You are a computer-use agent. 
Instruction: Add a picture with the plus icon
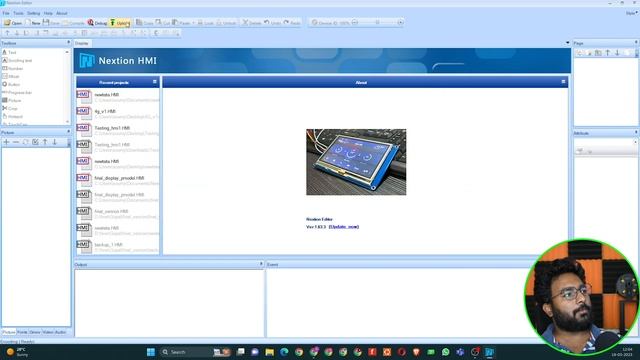[7, 142]
